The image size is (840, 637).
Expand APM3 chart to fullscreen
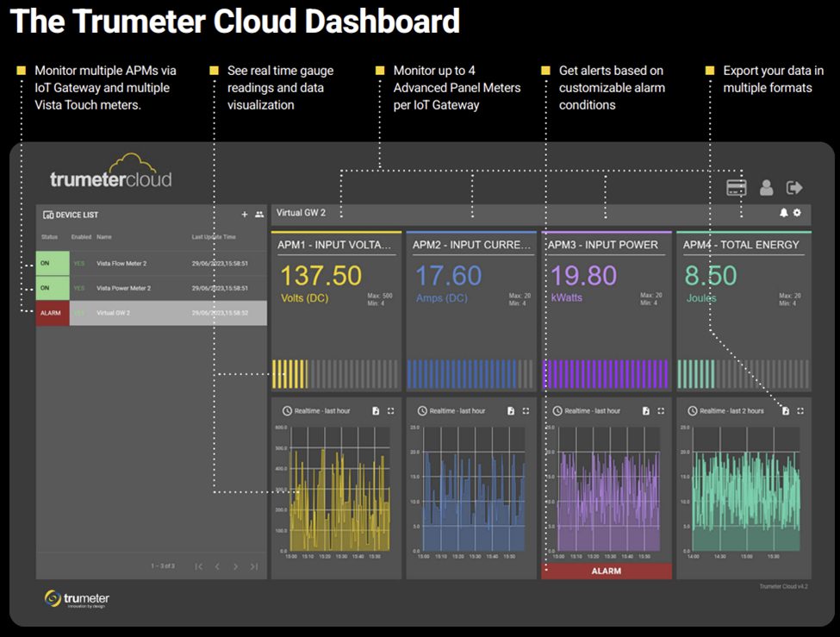click(661, 411)
